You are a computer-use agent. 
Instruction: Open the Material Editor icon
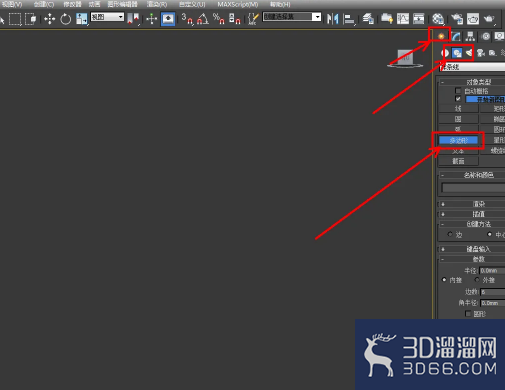pyautogui.click(x=438, y=19)
